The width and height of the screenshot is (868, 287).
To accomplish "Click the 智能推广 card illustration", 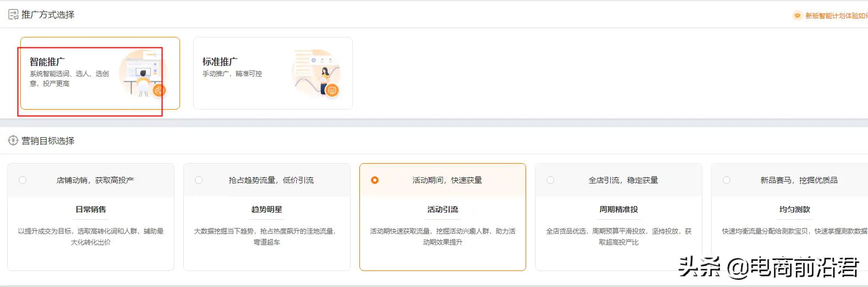I will click(143, 73).
